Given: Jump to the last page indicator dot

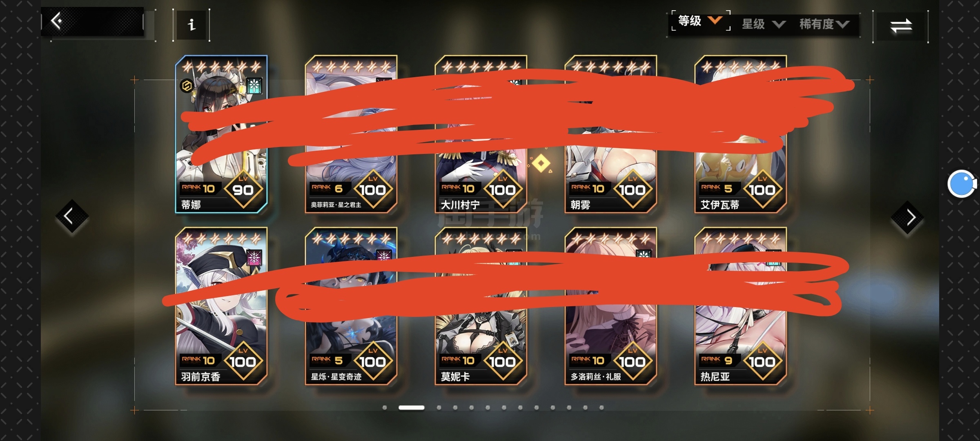Looking at the screenshot, I should tap(601, 408).
